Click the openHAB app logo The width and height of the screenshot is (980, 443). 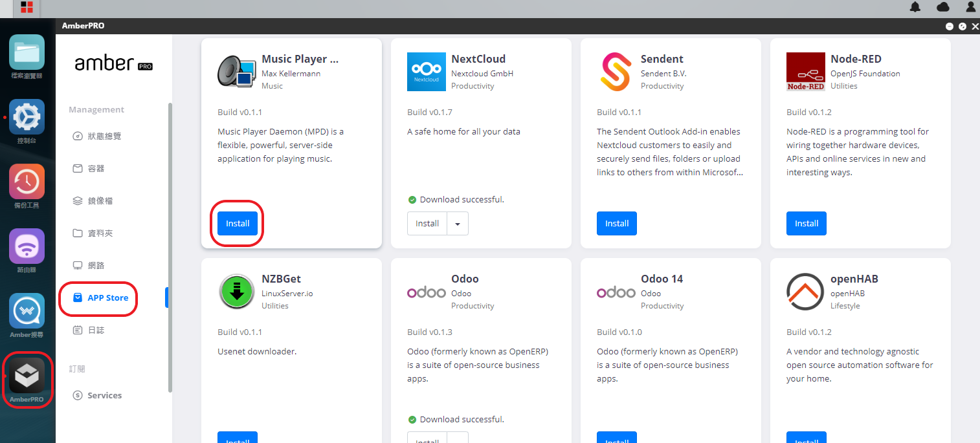tap(806, 292)
